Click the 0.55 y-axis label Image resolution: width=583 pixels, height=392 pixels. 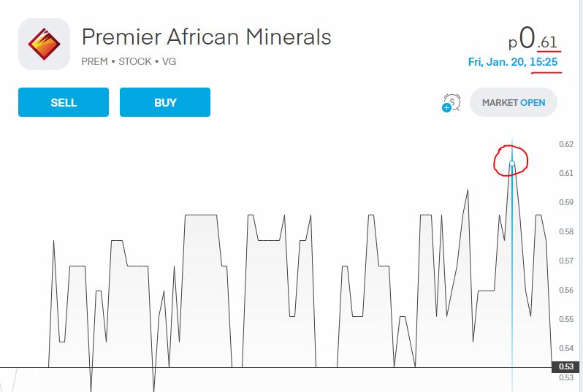tap(566, 319)
